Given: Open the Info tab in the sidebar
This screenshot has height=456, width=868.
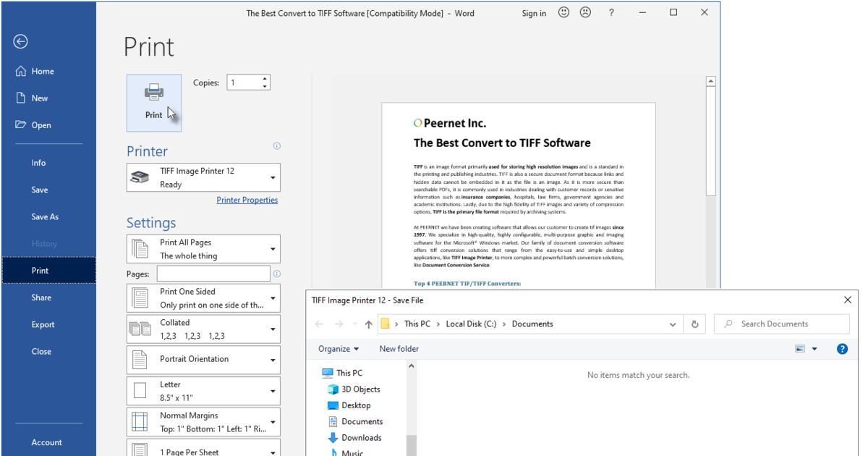Looking at the screenshot, I should (38, 162).
